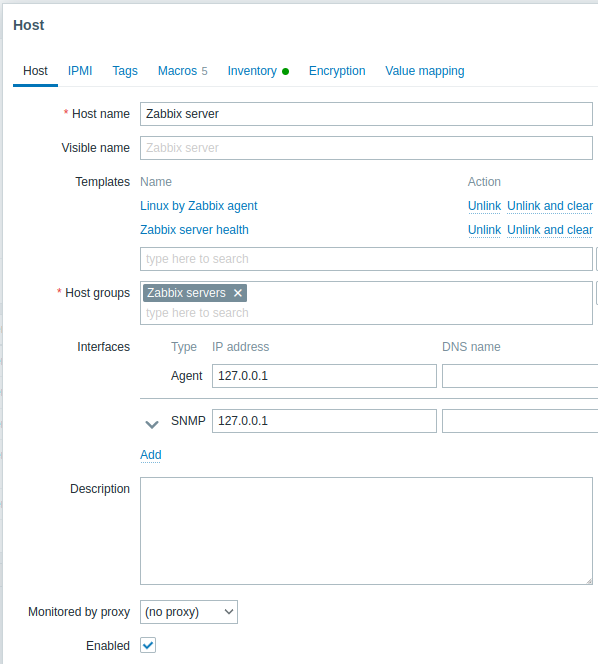
Task: Open the Linux by Zabbix agent template
Action: click(199, 206)
